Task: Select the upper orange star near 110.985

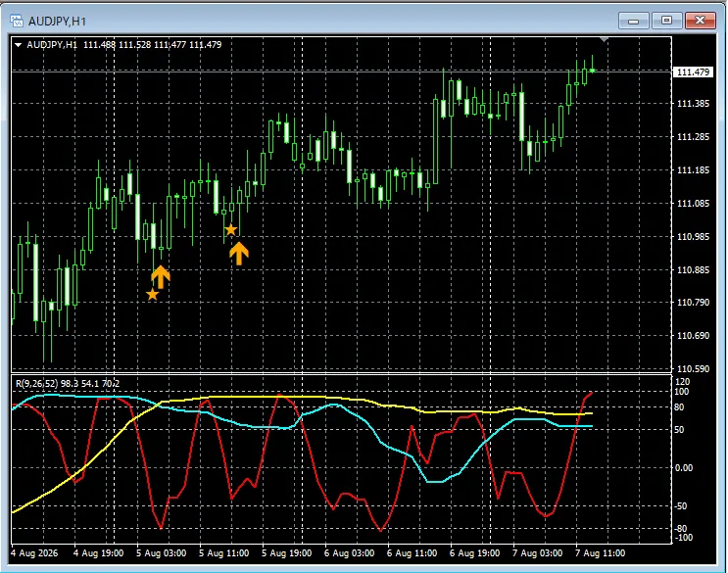Action: pos(231,229)
